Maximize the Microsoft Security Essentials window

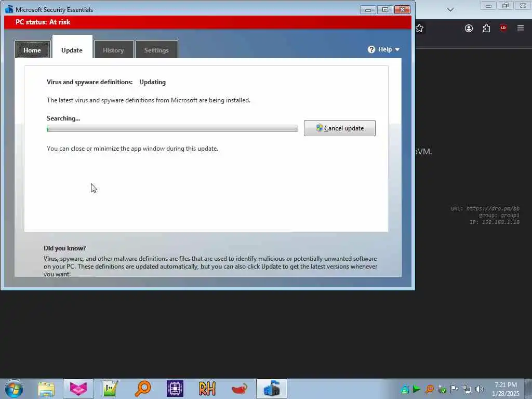(x=385, y=9)
